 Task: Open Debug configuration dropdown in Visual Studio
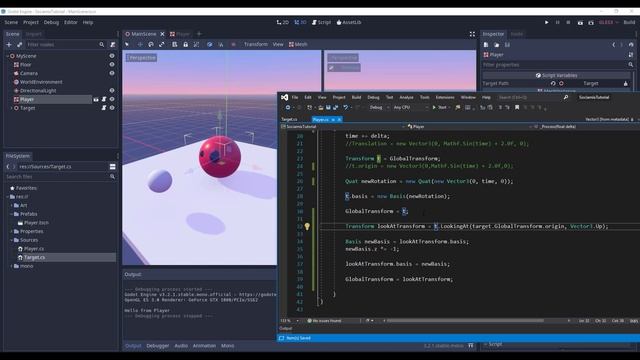tap(379, 107)
